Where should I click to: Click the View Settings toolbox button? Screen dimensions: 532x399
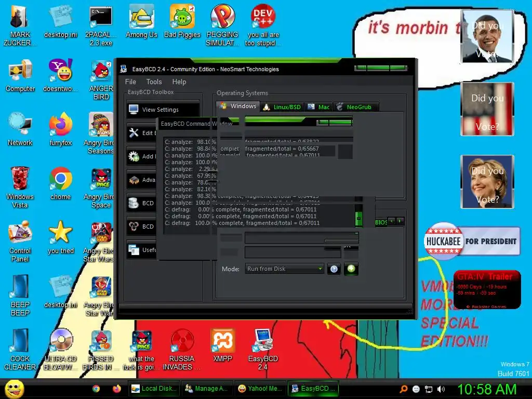point(163,109)
